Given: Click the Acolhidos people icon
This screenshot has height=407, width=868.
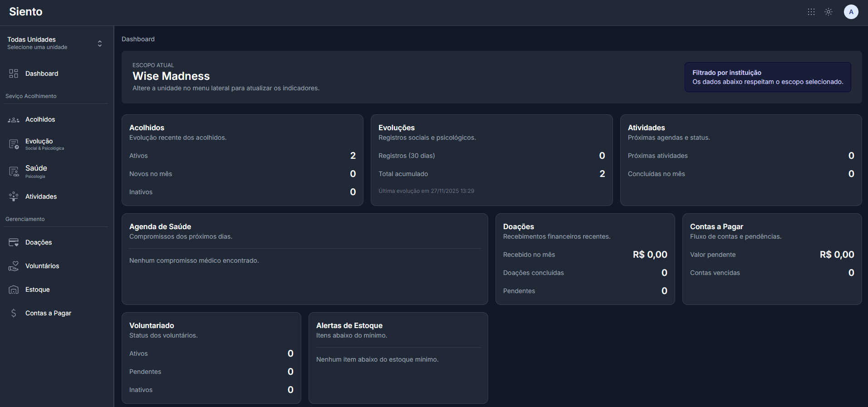Looking at the screenshot, I should click(x=14, y=120).
